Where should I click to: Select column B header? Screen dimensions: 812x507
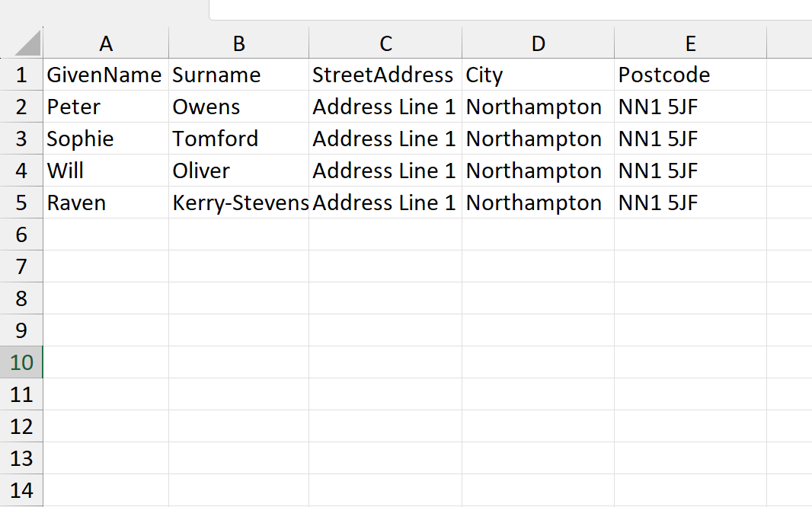[238, 44]
